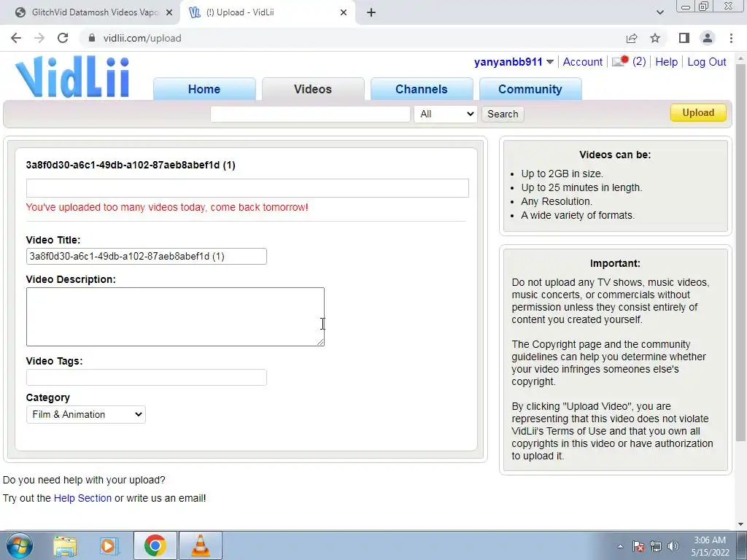This screenshot has height=560, width=747.
Task: Click the Log Out link
Action: pyautogui.click(x=706, y=62)
